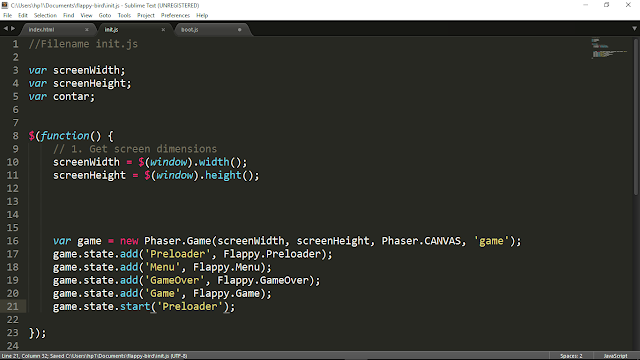Open the Edit menu
This screenshot has height=360, width=640.
pos(22,16)
